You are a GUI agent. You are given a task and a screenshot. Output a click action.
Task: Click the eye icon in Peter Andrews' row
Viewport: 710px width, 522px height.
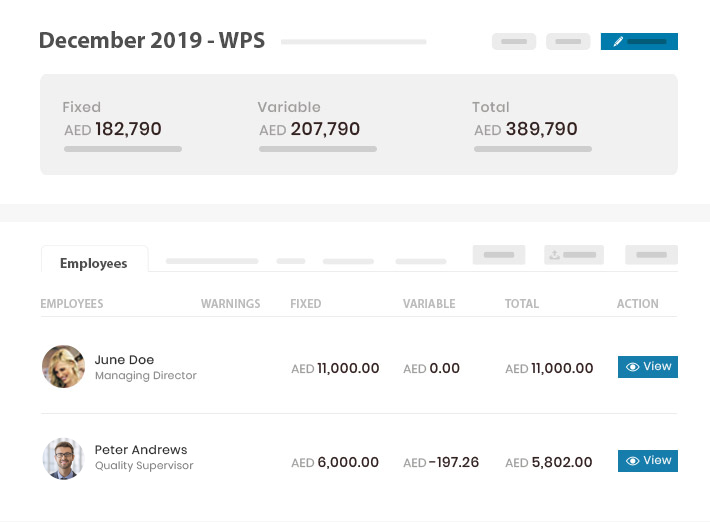[x=633, y=461]
